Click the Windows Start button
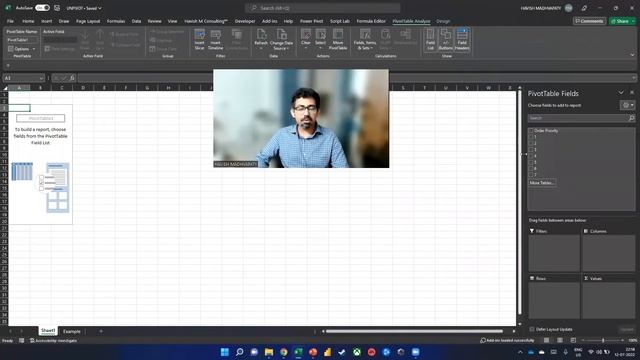 pos(224,352)
